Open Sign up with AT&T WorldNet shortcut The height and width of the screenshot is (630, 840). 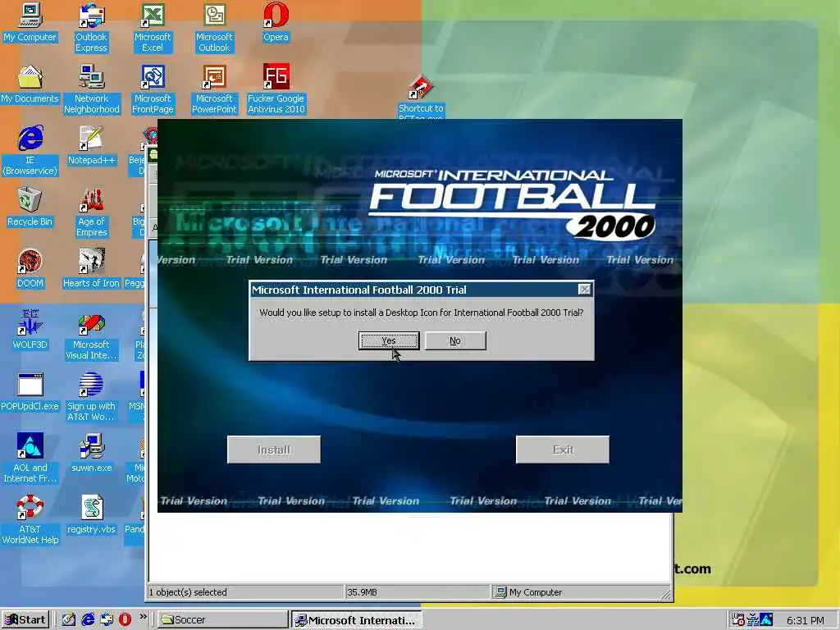point(91,397)
